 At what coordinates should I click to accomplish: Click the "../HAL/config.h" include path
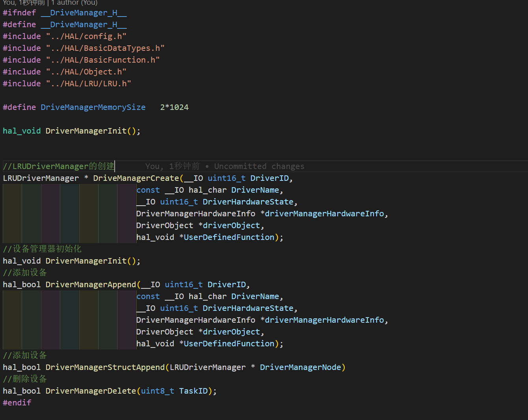point(86,36)
